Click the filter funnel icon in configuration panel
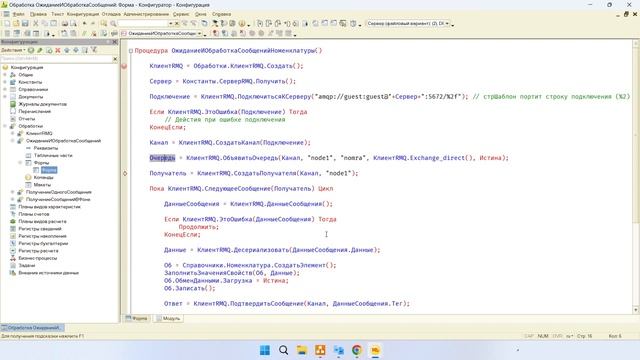Image resolution: width=640 pixels, height=360 pixels. coord(94,50)
